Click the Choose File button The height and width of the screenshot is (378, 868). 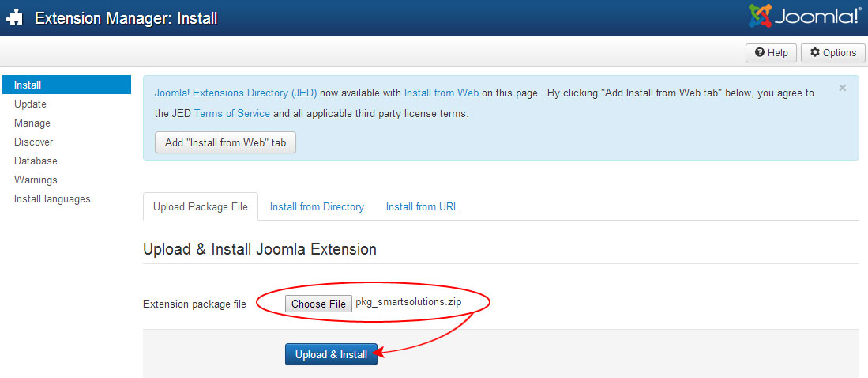(318, 304)
